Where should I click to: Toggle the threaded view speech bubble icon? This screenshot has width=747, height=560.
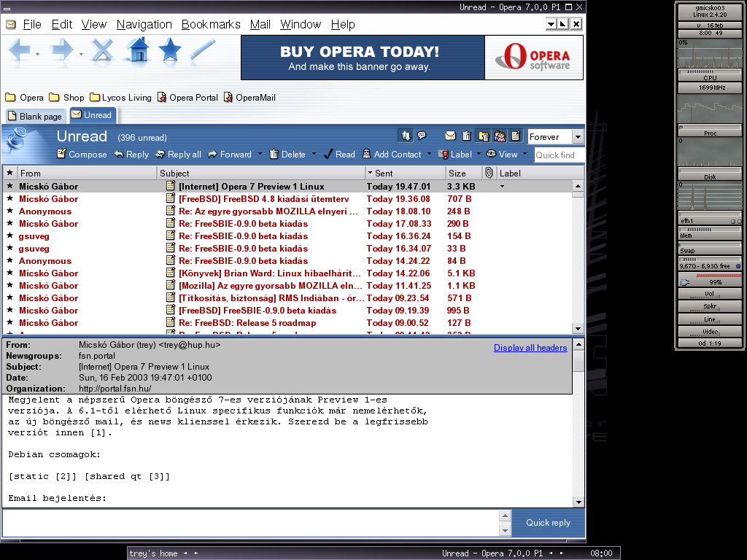(x=422, y=136)
